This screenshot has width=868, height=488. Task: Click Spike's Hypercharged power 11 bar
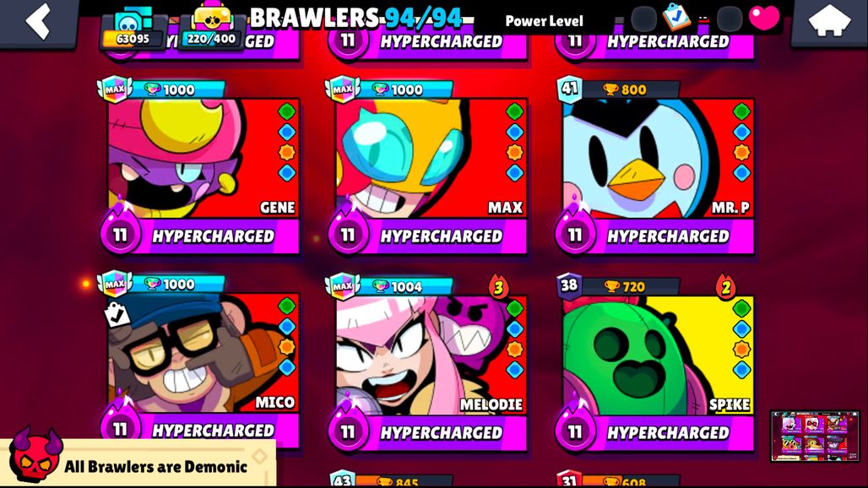pos(654,432)
